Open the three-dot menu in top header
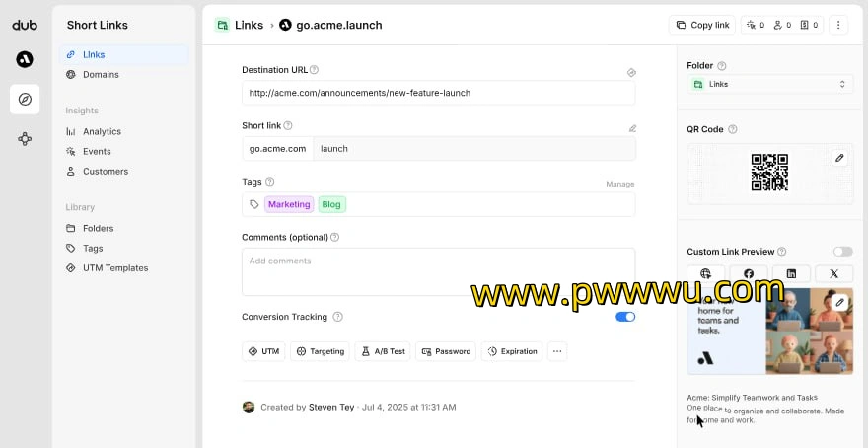 [838, 25]
